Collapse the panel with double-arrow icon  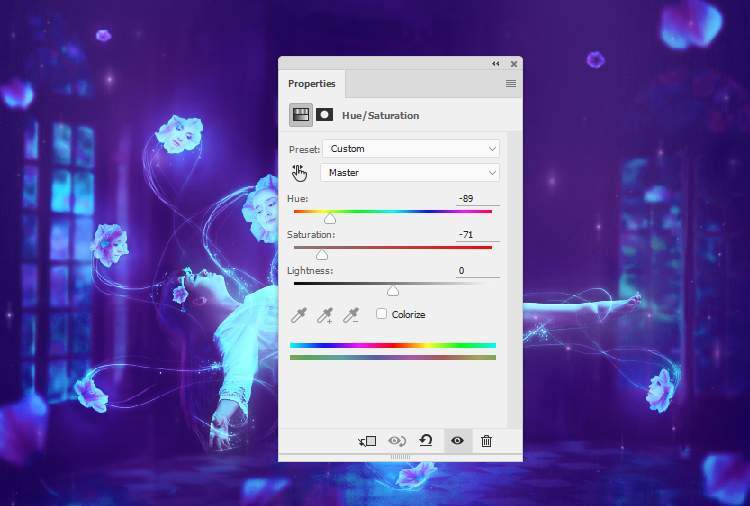coord(496,64)
